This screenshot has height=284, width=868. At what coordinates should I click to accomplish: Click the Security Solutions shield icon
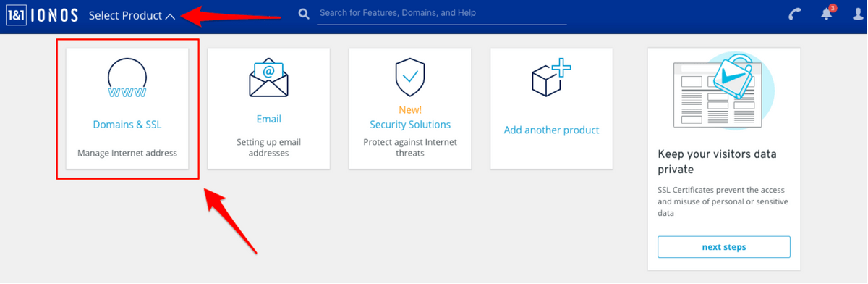pyautogui.click(x=410, y=78)
